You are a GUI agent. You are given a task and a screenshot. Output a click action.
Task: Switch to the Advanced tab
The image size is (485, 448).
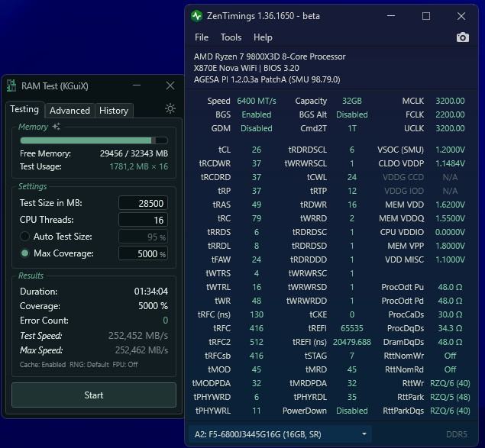coord(70,111)
